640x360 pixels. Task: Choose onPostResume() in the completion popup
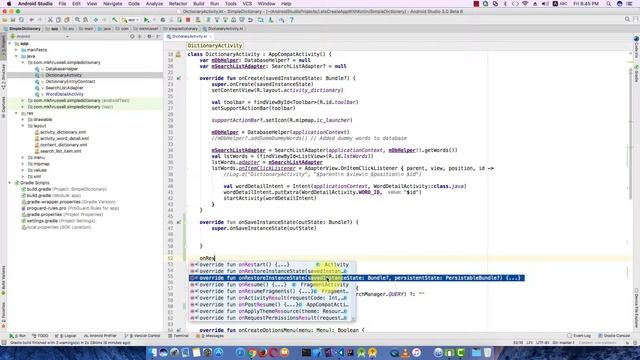[269, 304]
